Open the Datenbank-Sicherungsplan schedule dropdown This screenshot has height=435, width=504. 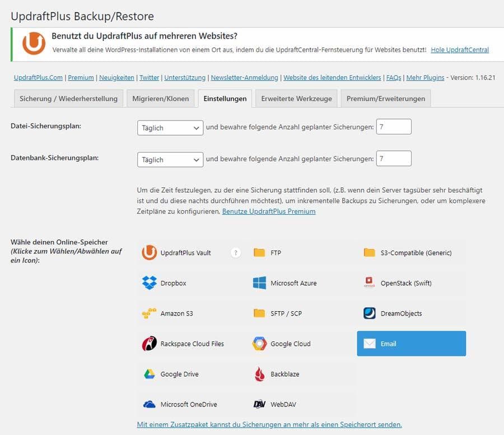[170, 160]
